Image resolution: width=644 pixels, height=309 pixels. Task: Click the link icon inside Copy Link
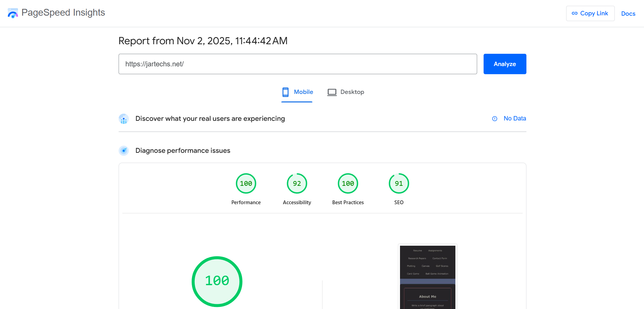[x=574, y=13]
